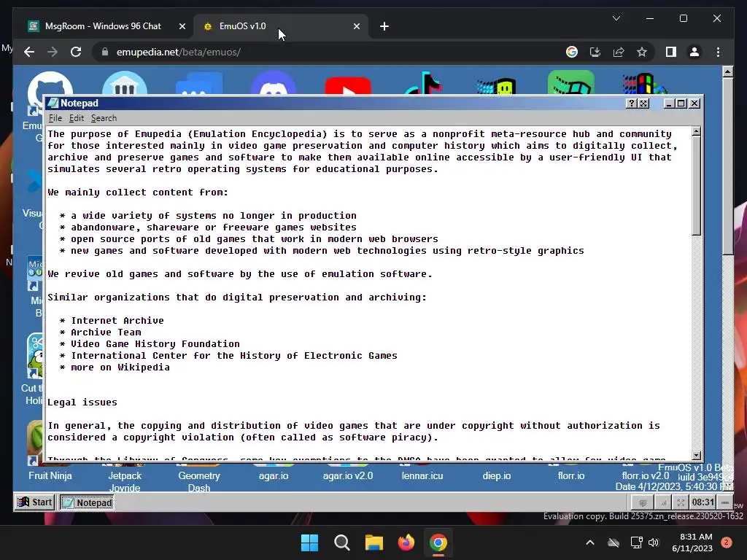Open Chrome three-dot menu
The height and width of the screenshot is (560, 747).
click(718, 52)
